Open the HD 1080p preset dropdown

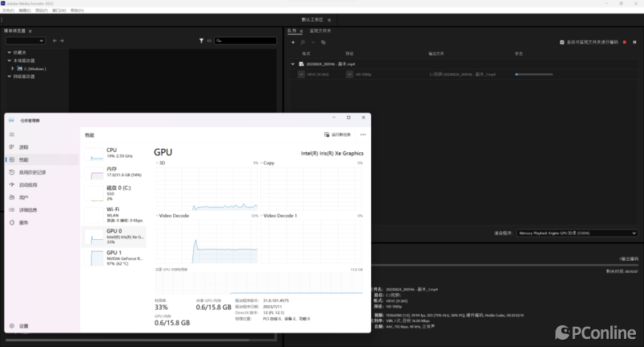pyautogui.click(x=349, y=74)
